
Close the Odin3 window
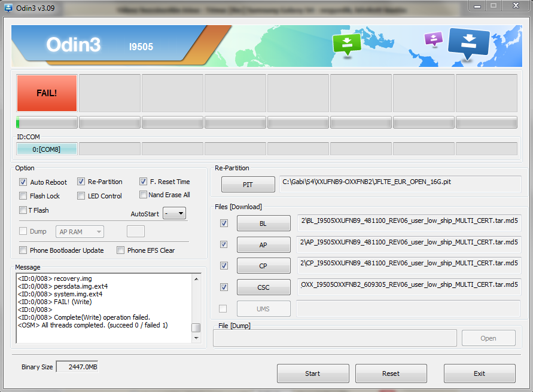point(516,6)
